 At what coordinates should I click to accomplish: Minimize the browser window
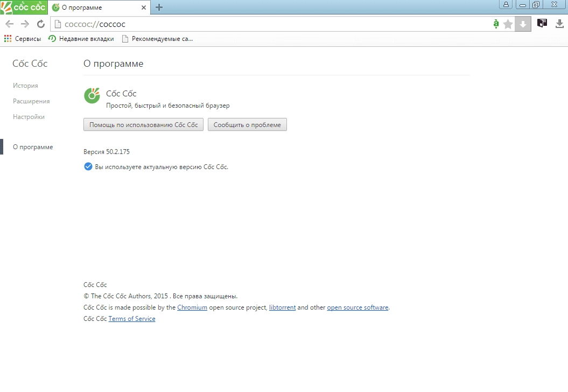522,5
